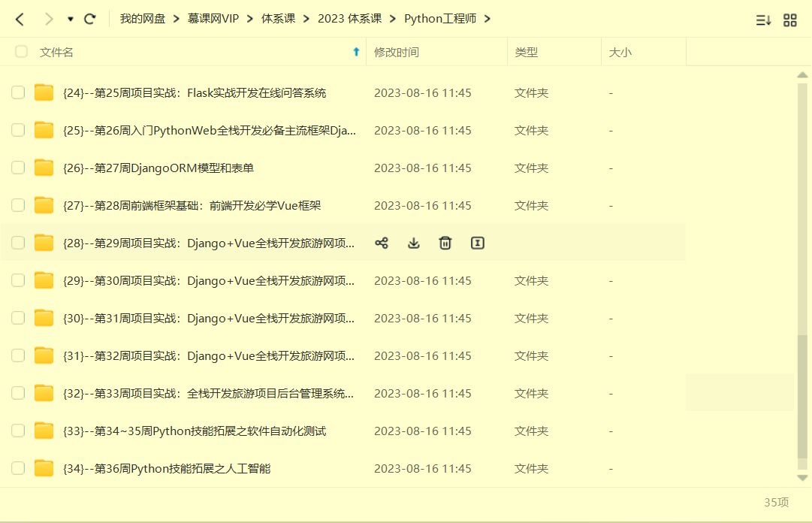Open navigation history dropdown arrow
The image size is (812, 523).
(x=71, y=20)
